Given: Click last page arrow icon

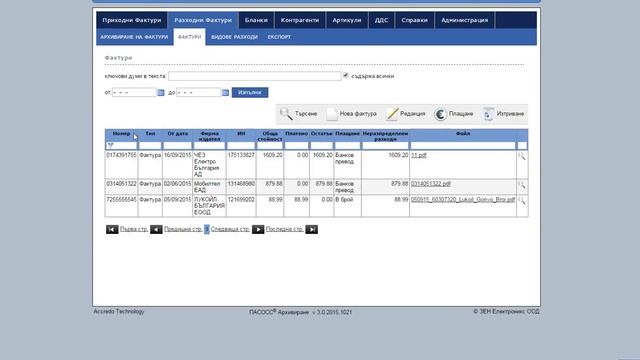Looking at the screenshot, I should [311, 229].
